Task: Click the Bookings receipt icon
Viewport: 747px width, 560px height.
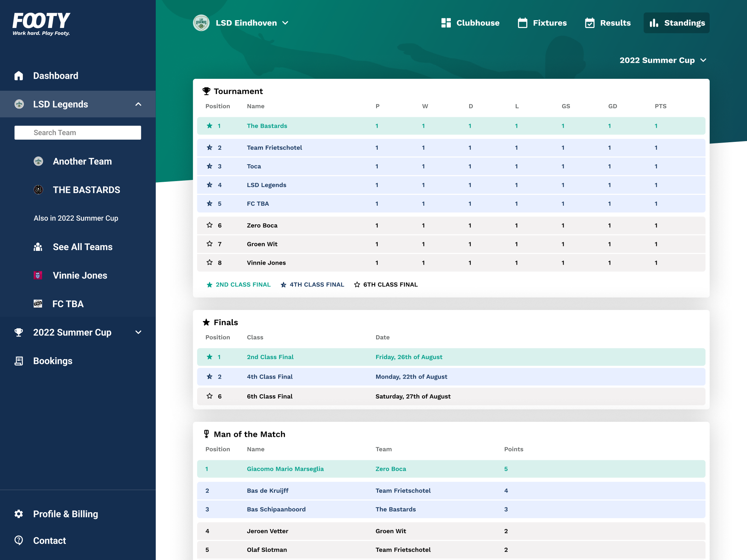Action: [x=19, y=361]
